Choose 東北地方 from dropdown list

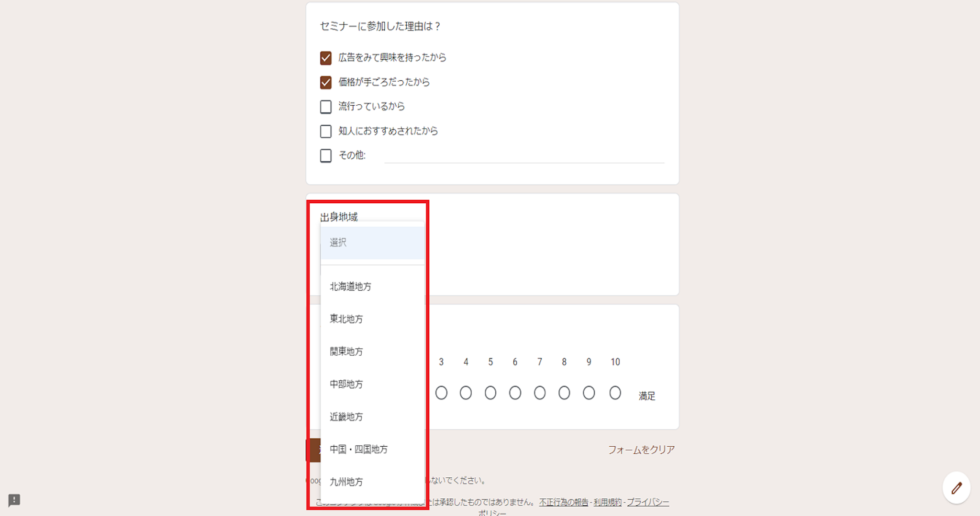point(372,319)
